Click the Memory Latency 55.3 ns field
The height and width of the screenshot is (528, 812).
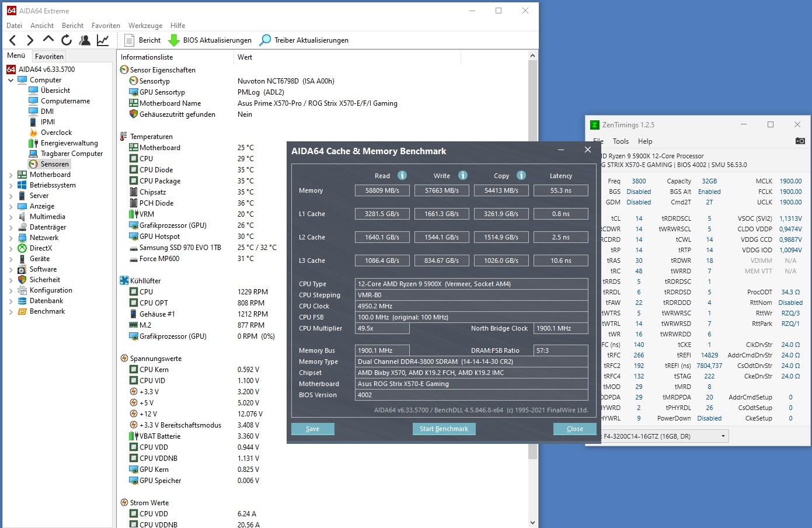click(561, 190)
